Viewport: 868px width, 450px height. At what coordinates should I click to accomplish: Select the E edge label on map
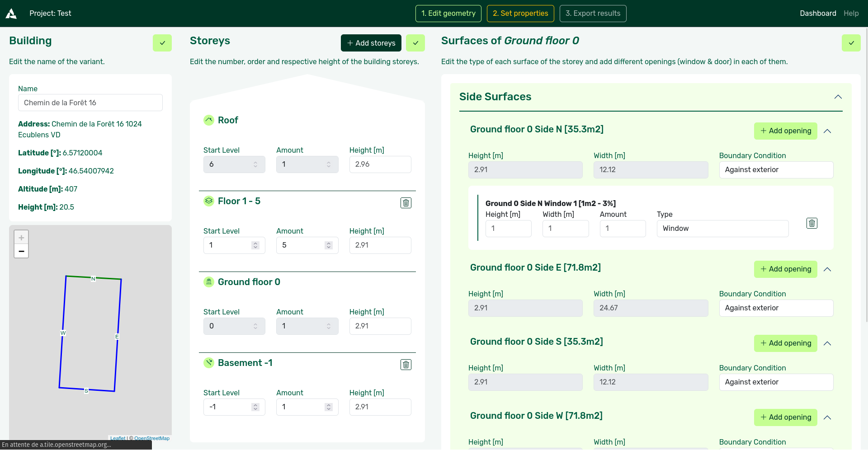(x=117, y=337)
